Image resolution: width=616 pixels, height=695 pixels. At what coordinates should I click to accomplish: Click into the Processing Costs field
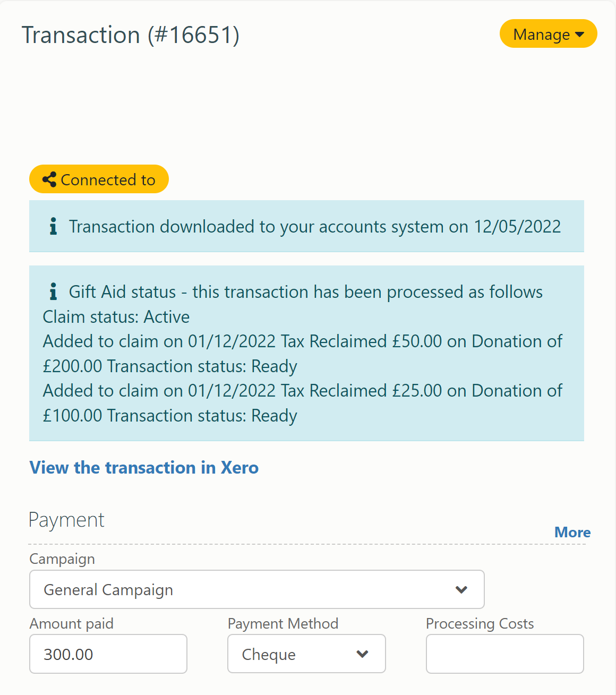click(x=505, y=654)
